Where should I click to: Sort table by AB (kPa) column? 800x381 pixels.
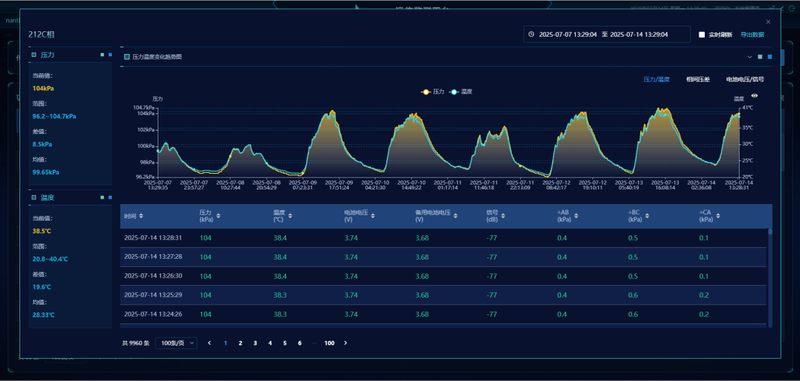[x=577, y=216]
